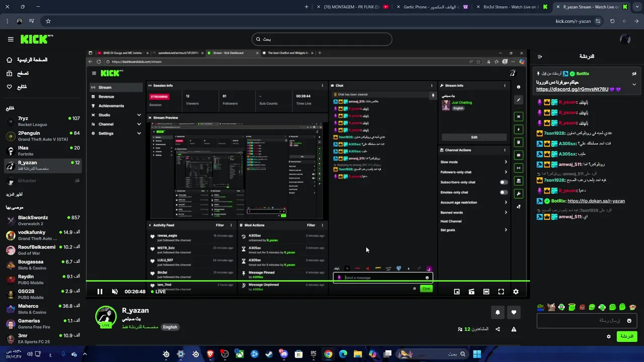The width and height of the screenshot is (644, 362).
Task: Toggle channel notifications bell
Action: [x=498, y=312]
